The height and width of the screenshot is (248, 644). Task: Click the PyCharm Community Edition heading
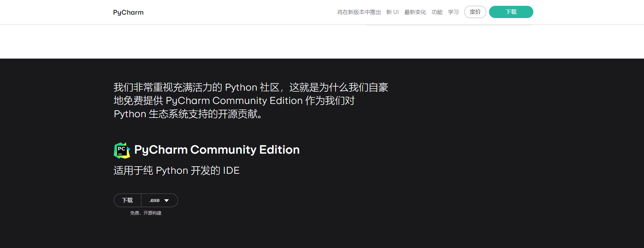pyautogui.click(x=217, y=150)
